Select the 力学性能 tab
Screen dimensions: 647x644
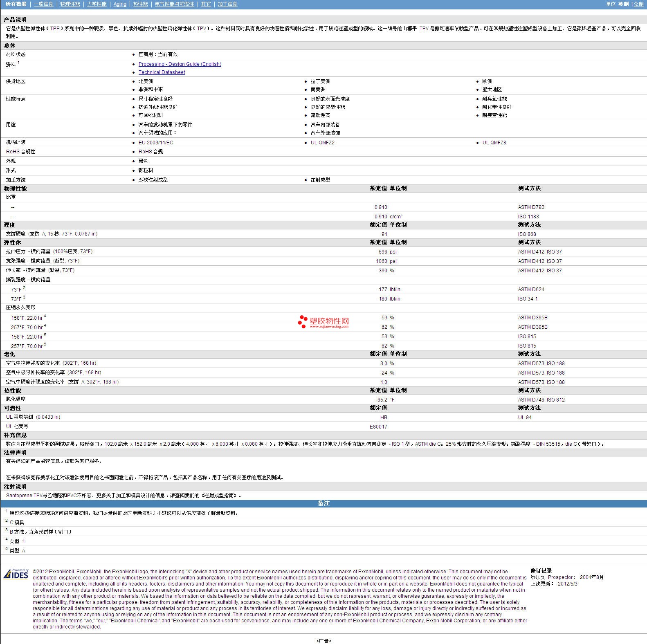97,4
